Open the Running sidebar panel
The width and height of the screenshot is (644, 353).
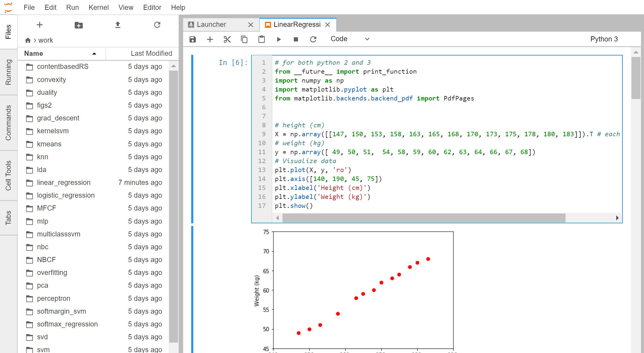click(x=8, y=72)
